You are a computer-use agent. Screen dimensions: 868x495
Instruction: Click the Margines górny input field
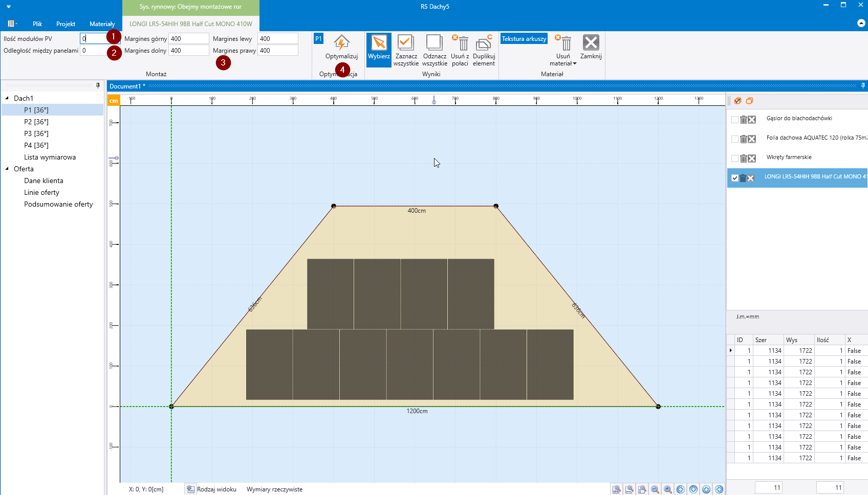pos(188,39)
